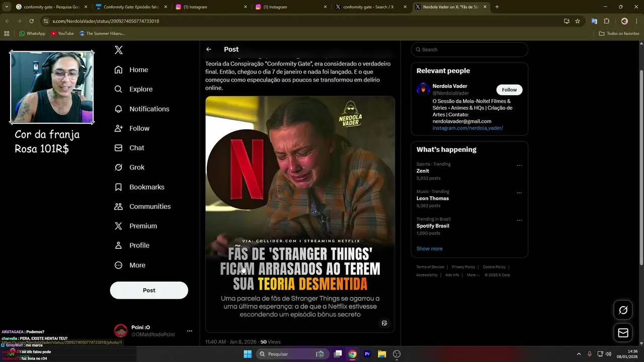Open more options for the Zenit trend

coord(519,165)
